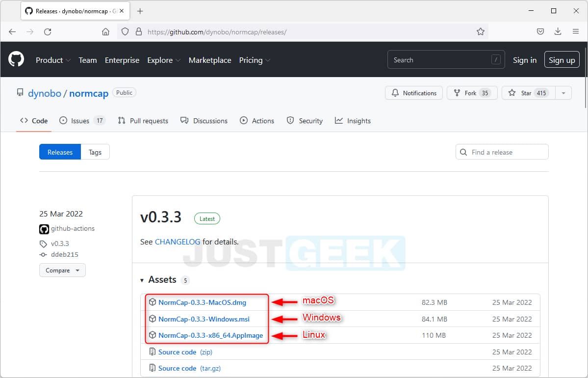
Task: Click the GitHub Octocat logo
Action: click(x=16, y=59)
